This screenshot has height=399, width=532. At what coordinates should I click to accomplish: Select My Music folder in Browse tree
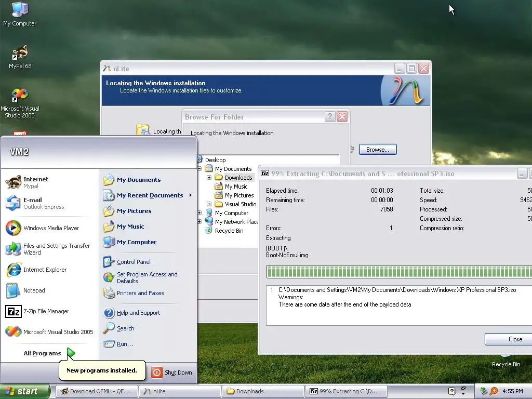click(x=236, y=187)
